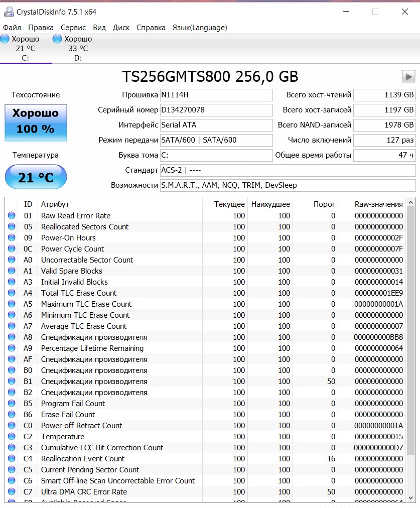The width and height of the screenshot is (420, 508).
Task: Click the Буква тома field showing C:
Action: 216,155
